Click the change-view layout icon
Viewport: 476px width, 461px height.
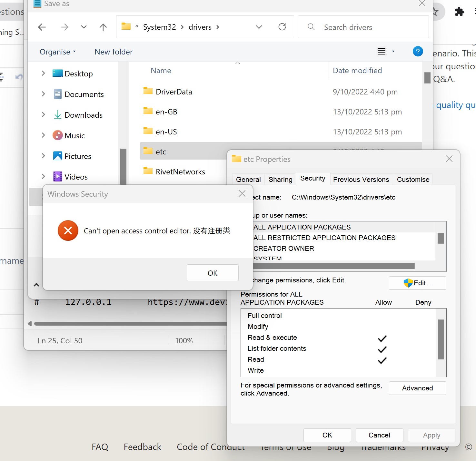point(382,51)
